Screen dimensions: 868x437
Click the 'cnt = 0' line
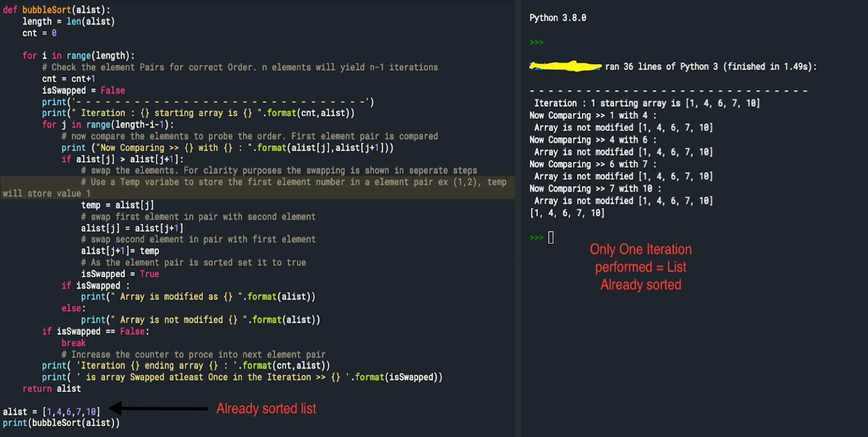point(39,33)
